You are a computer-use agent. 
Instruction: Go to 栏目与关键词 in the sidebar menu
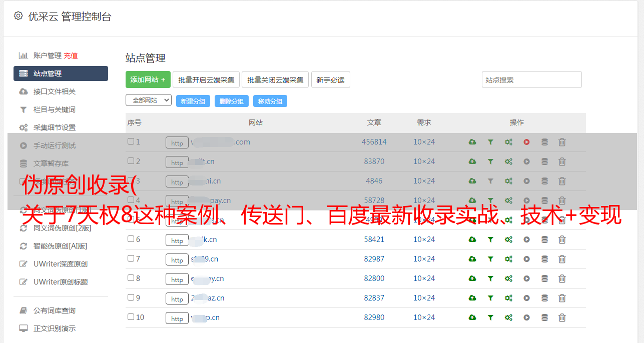[x=54, y=109]
